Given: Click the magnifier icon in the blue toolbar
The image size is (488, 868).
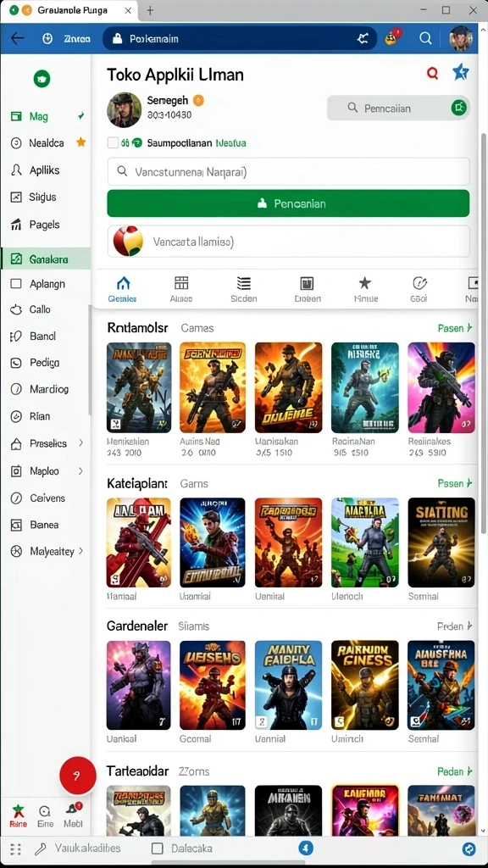Looking at the screenshot, I should pos(425,38).
